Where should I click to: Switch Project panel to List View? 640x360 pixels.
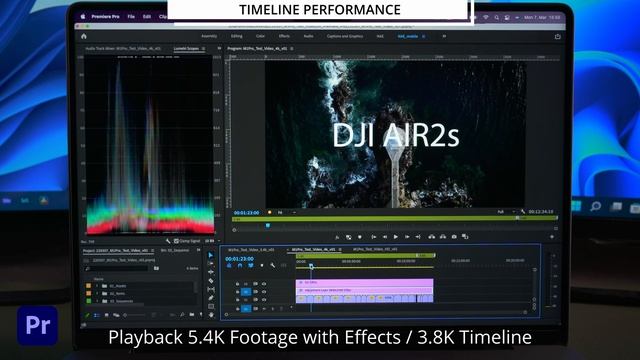pyautogui.click(x=97, y=315)
